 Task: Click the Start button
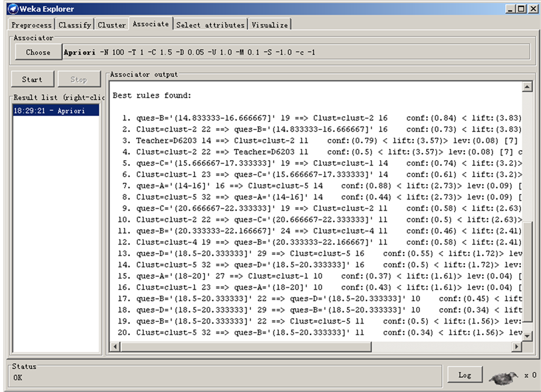pos(32,79)
